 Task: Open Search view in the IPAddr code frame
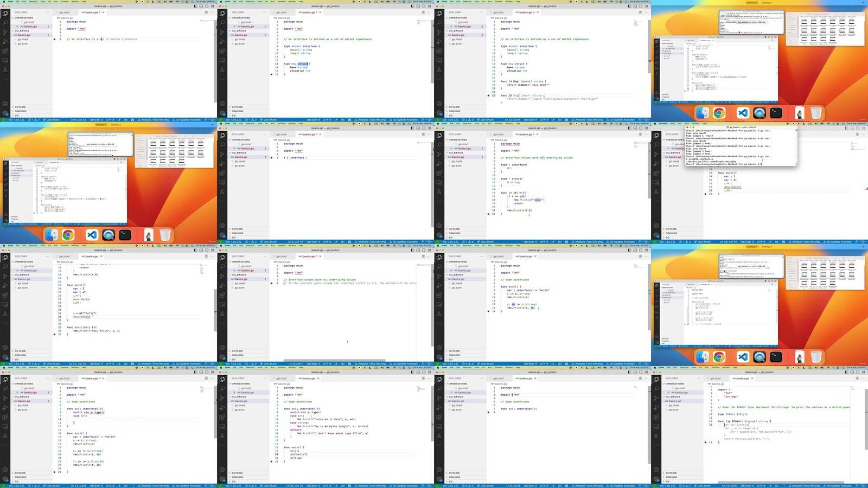pos(656,388)
